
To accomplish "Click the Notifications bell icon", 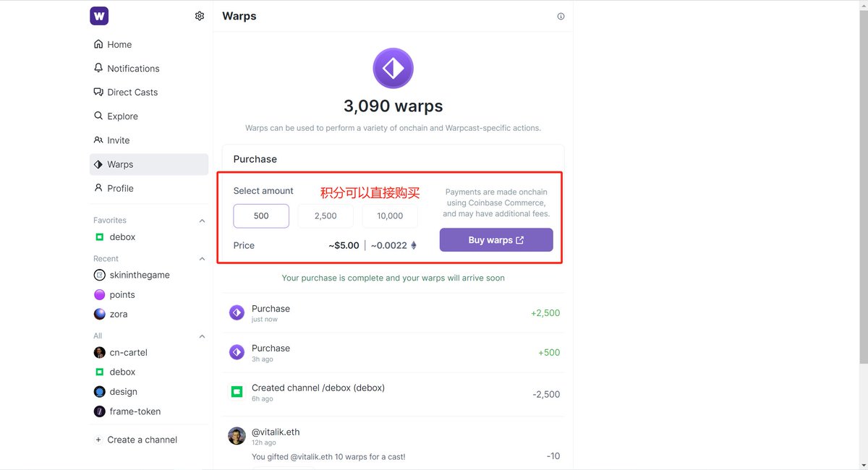I will pos(98,68).
